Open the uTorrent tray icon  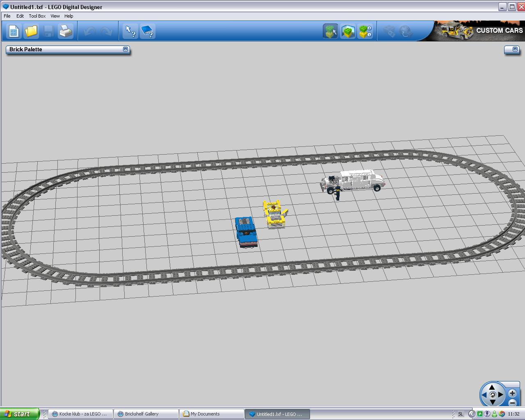(x=479, y=414)
